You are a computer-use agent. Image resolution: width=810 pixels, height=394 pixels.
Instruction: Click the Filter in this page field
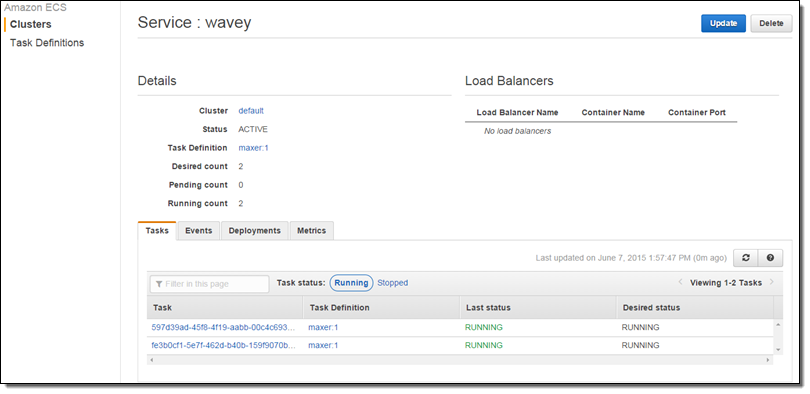pyautogui.click(x=209, y=284)
